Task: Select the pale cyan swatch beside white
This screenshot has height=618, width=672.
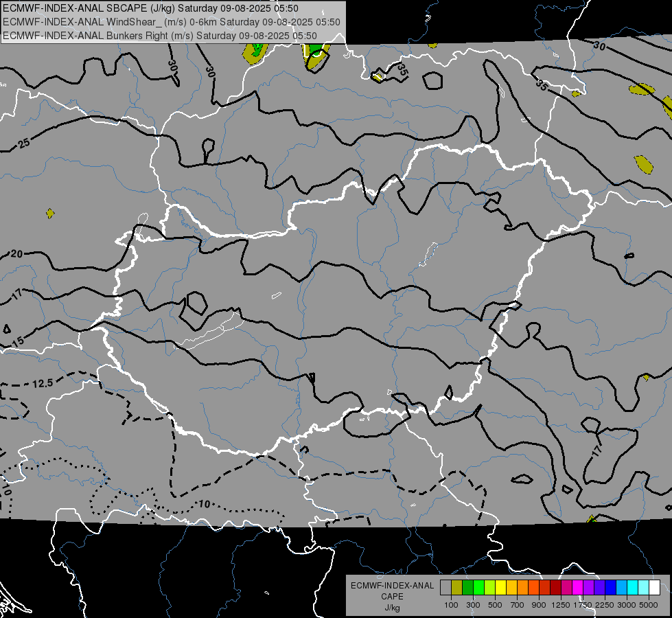Action: pos(644,588)
